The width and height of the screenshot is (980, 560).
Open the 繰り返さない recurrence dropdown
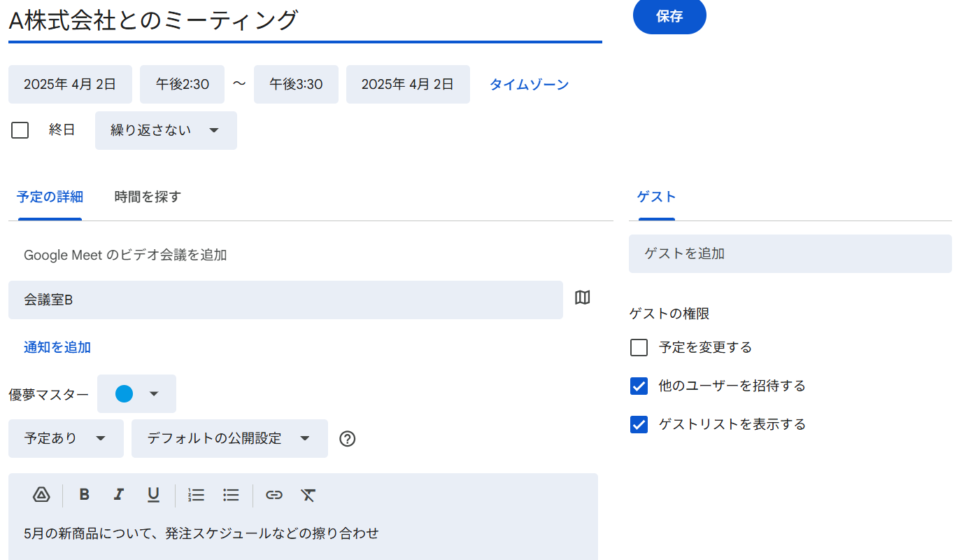[x=166, y=130]
